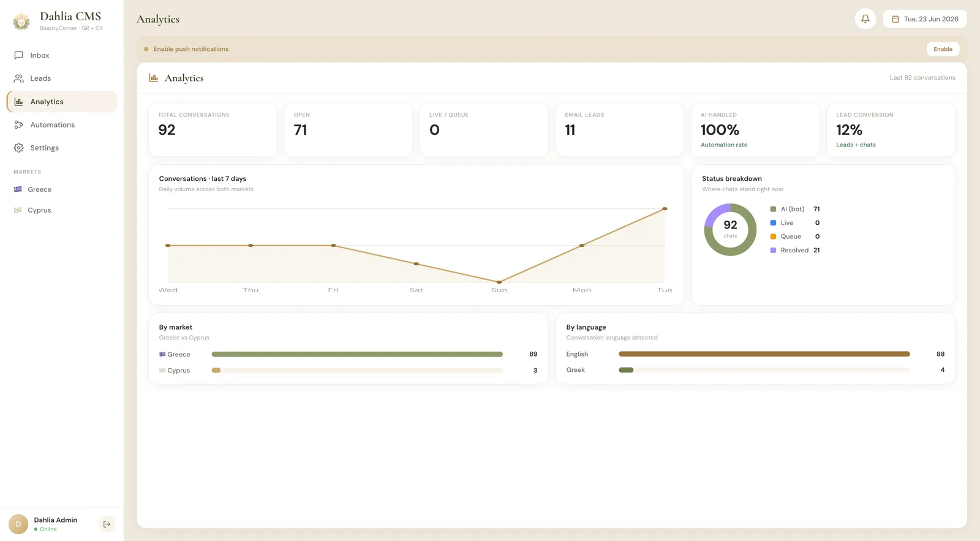Open the Automations section
The height and width of the screenshot is (541, 980).
[x=62, y=125]
